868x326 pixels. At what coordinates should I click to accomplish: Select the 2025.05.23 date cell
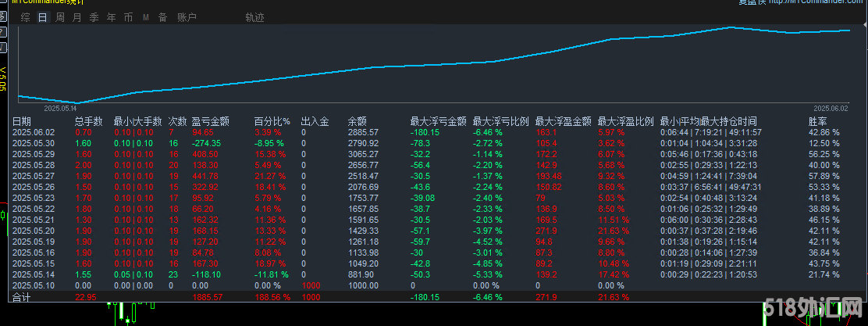(x=34, y=198)
